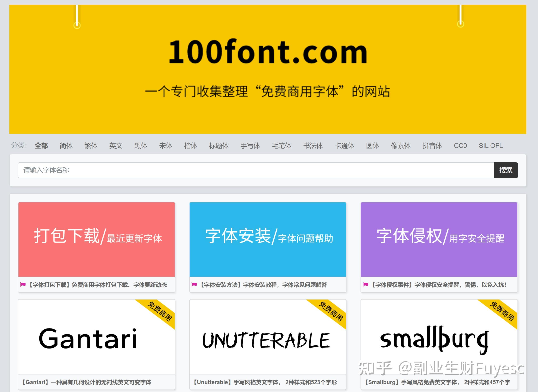Image resolution: width=538 pixels, height=392 pixels.
Task: Select the 圆体 category filter
Action: (x=373, y=145)
